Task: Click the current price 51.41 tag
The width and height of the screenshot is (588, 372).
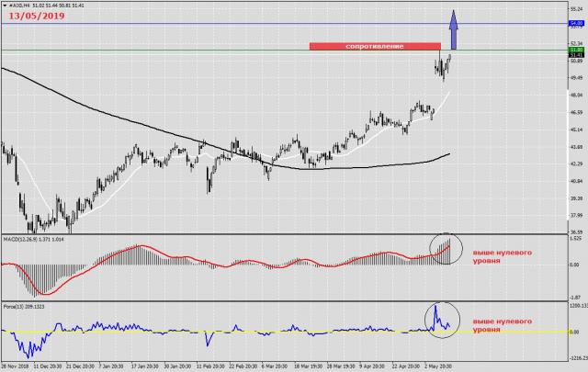Action: point(576,57)
